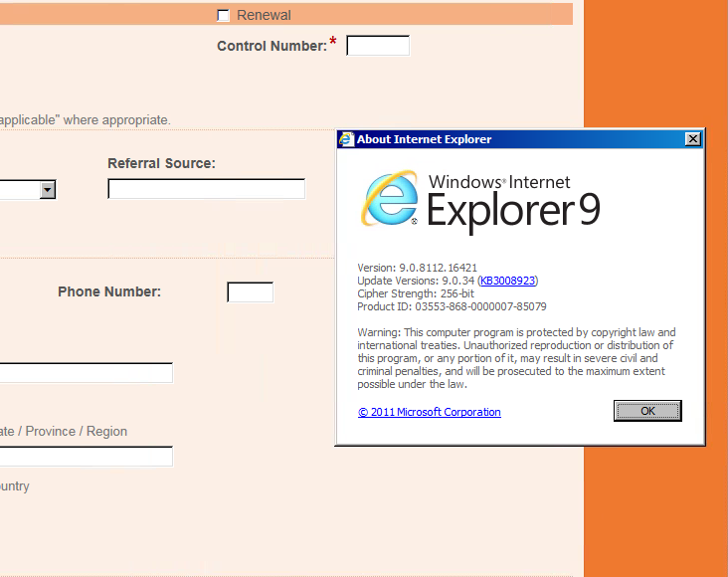The height and width of the screenshot is (577, 728).
Task: Click the Phone Number input box
Action: tap(251, 292)
